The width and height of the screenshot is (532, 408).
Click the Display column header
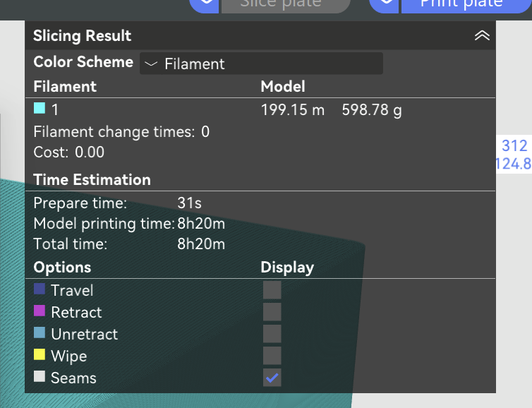click(287, 268)
